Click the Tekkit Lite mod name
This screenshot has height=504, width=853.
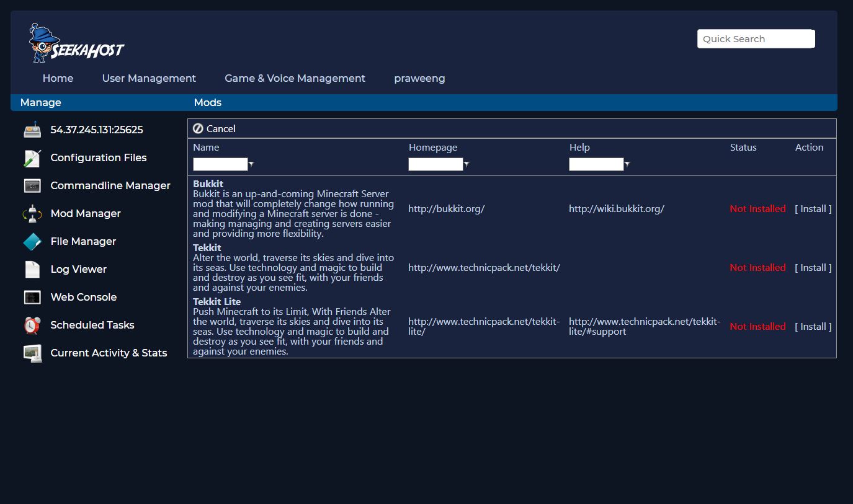tap(217, 302)
